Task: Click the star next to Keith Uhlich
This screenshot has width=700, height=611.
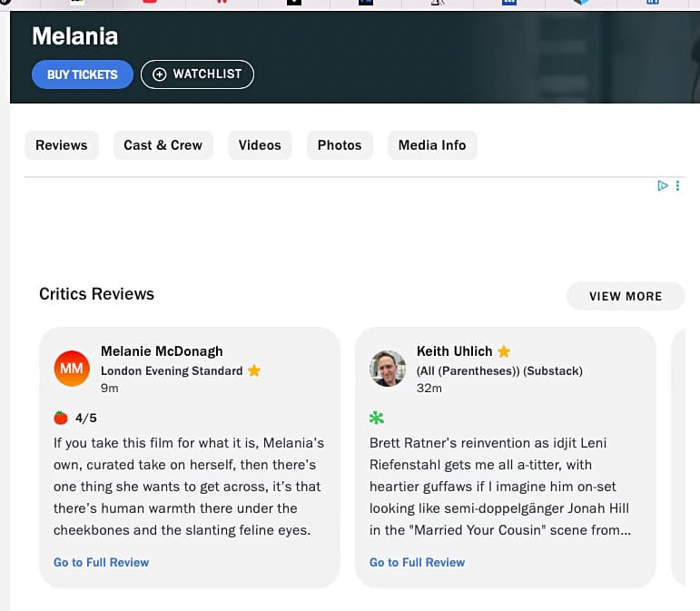Action: coord(504,351)
